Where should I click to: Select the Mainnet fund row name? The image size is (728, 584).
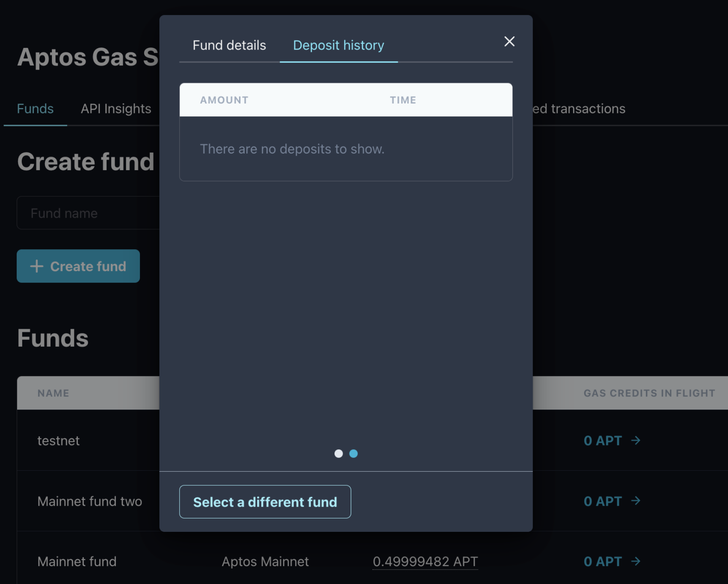pos(77,561)
